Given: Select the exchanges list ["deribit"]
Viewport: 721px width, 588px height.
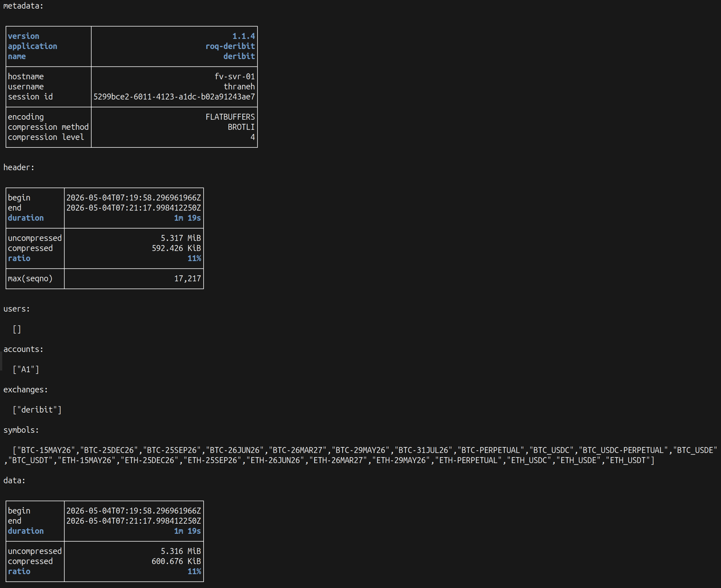Looking at the screenshot, I should 37,410.
